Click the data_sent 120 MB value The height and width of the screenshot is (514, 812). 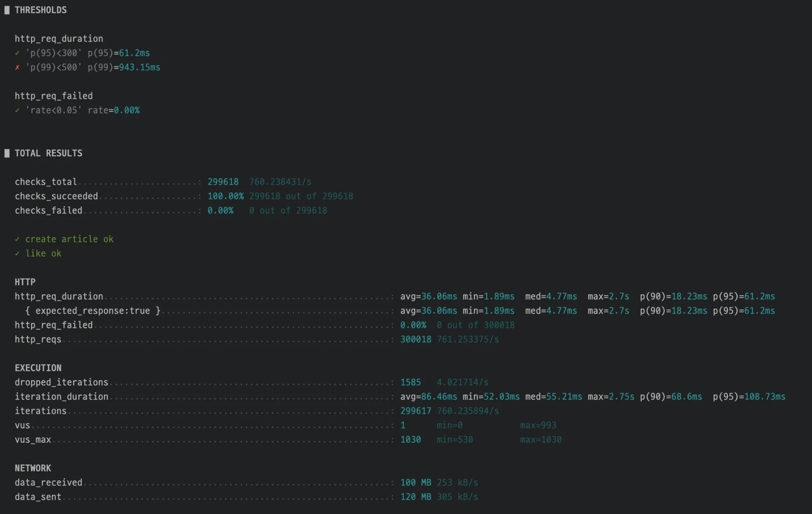pyautogui.click(x=415, y=497)
